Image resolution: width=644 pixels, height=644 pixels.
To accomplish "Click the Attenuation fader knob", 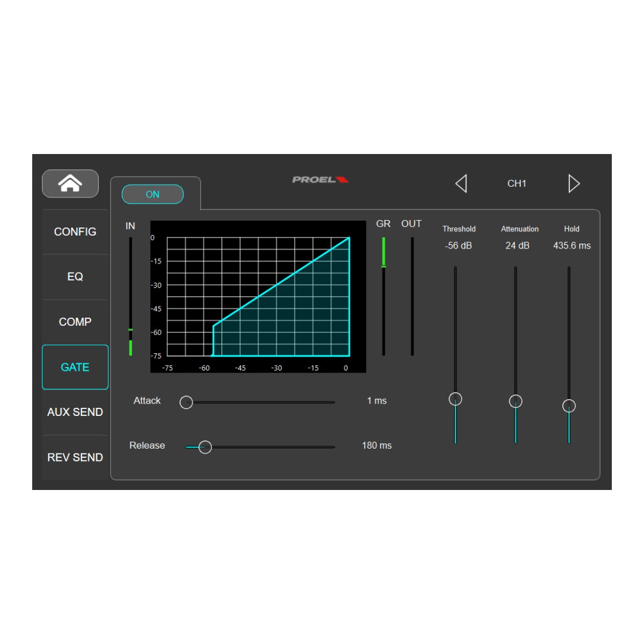I will pos(515,401).
